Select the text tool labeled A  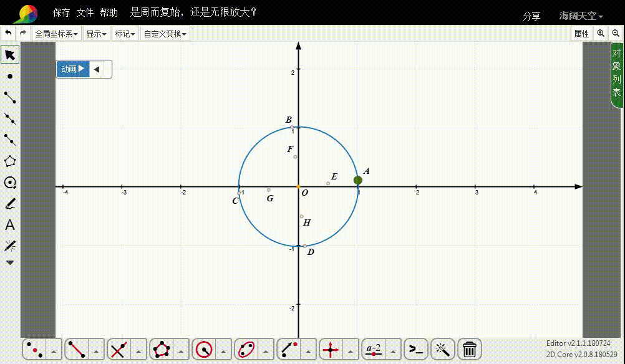pos(10,225)
